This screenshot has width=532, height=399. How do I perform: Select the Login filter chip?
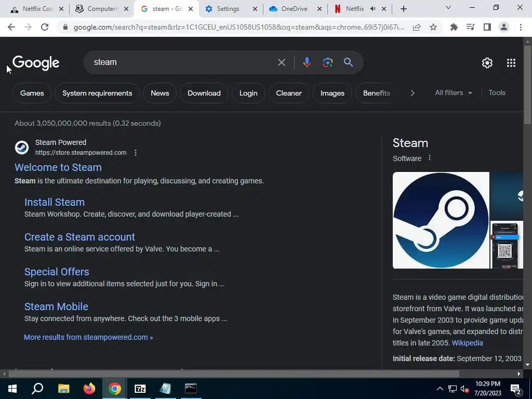pos(248,93)
